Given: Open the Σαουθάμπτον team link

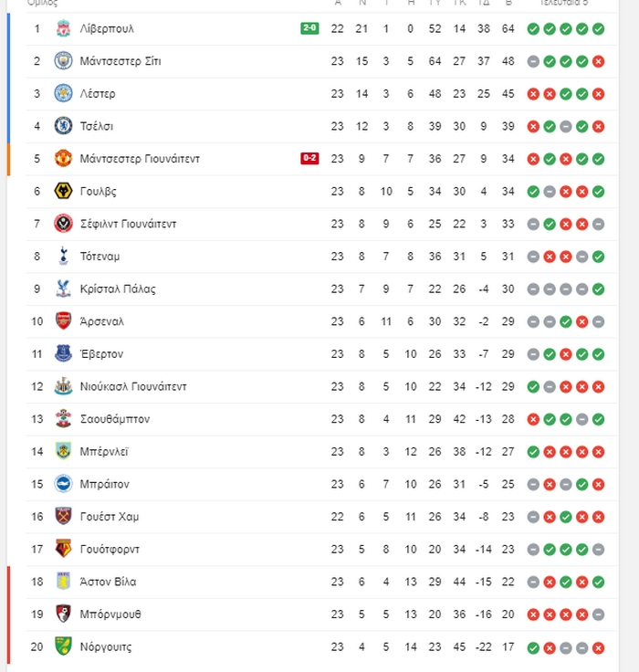Looking at the screenshot, I should (115, 419).
